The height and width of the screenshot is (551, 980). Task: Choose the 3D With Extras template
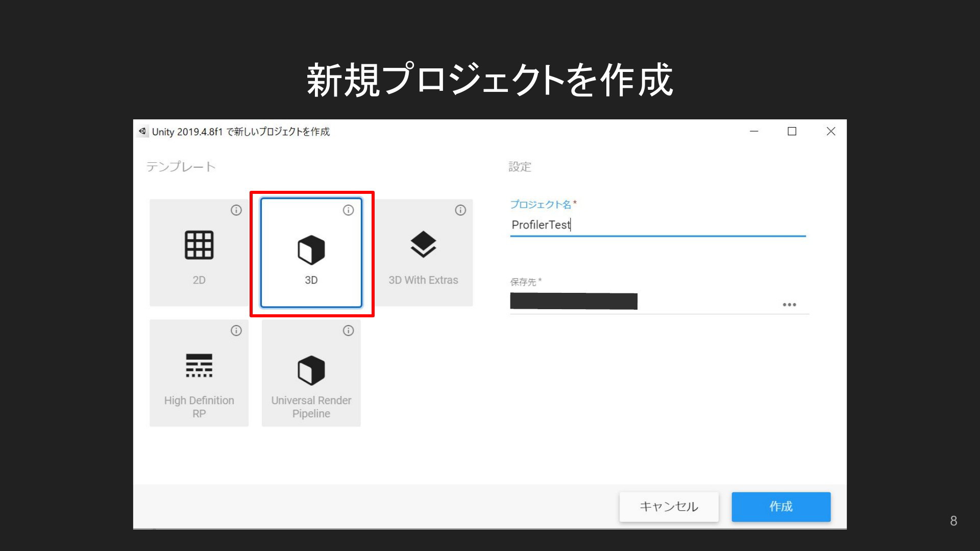[x=423, y=253]
